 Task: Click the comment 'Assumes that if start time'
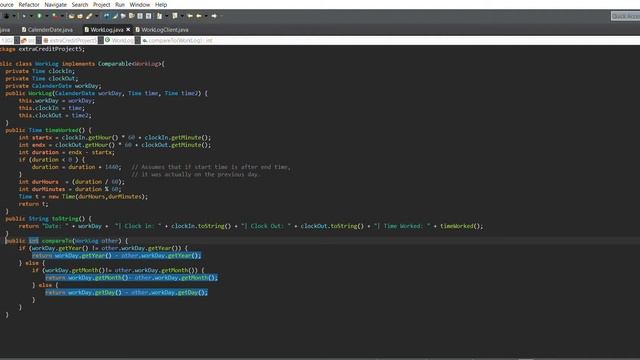coord(211,167)
